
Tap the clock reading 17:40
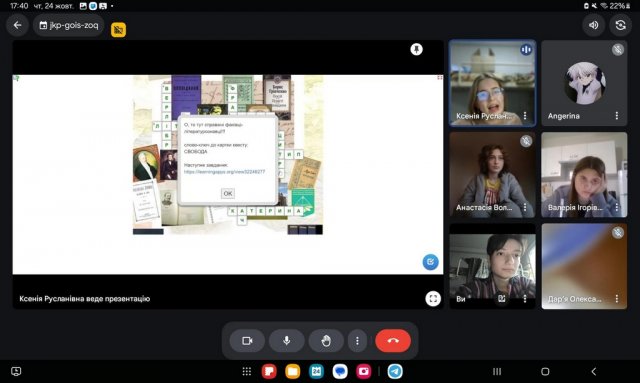(x=19, y=6)
